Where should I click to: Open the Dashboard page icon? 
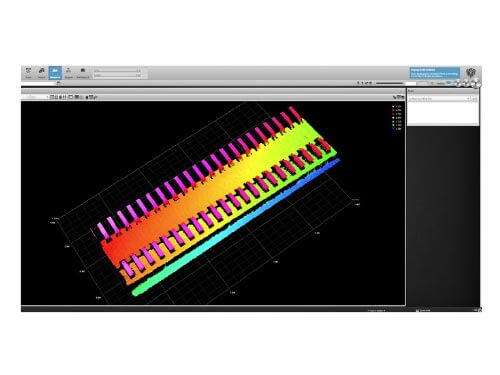click(83, 73)
